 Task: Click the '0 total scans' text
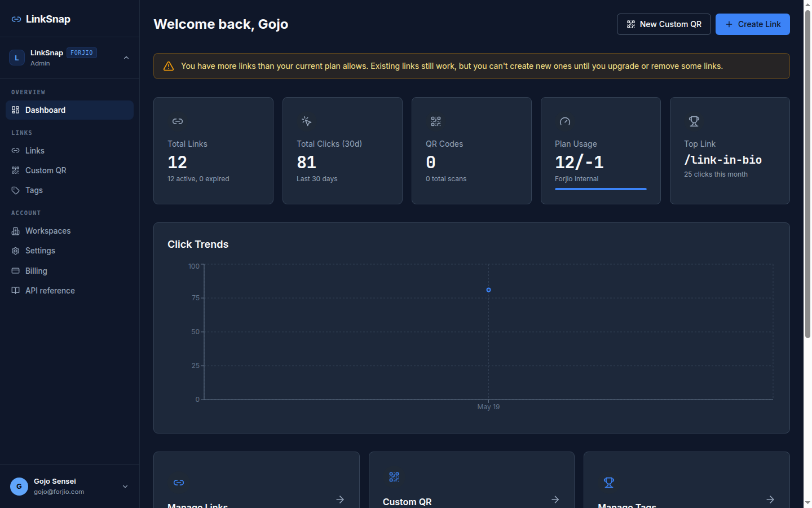click(446, 179)
